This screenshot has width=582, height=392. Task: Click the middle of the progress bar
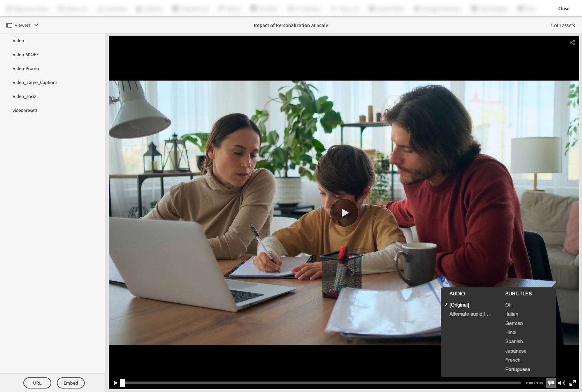coord(321,383)
